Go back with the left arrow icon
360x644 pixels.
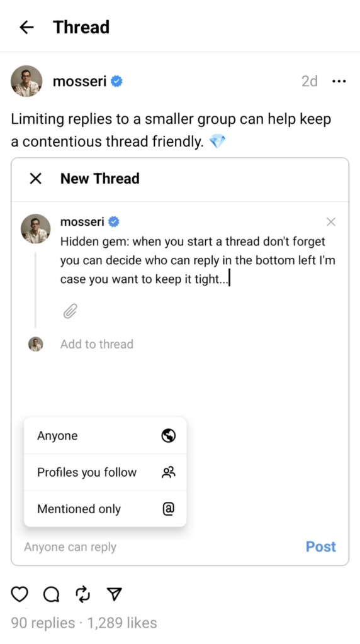pos(26,28)
